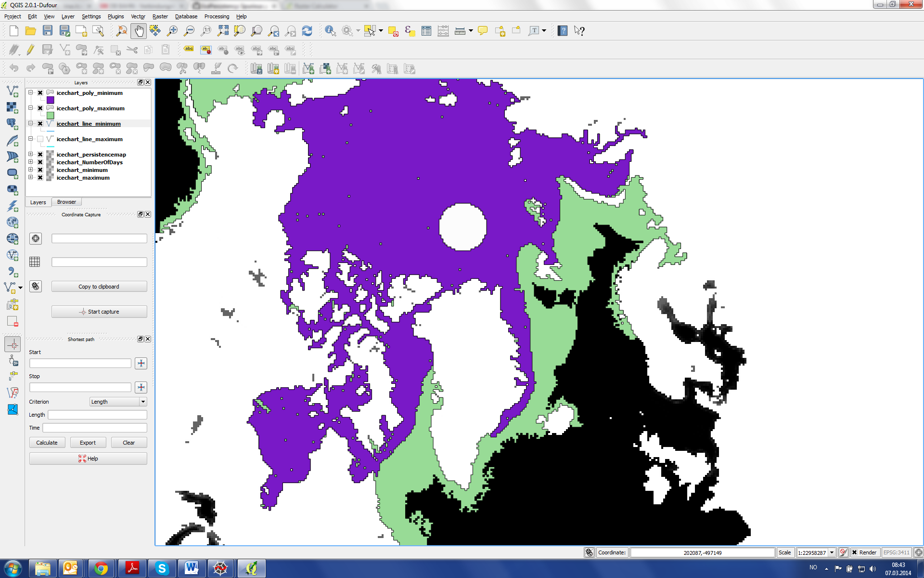
Task: Collapse the icechart_line_minimum layer legend
Action: pos(31,123)
